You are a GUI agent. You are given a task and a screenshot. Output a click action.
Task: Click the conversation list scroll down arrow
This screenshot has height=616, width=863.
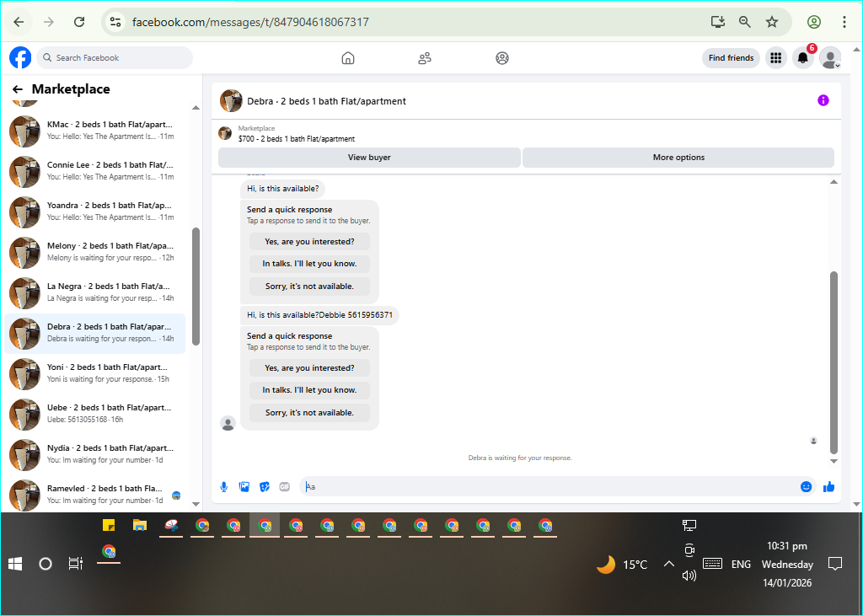click(196, 504)
